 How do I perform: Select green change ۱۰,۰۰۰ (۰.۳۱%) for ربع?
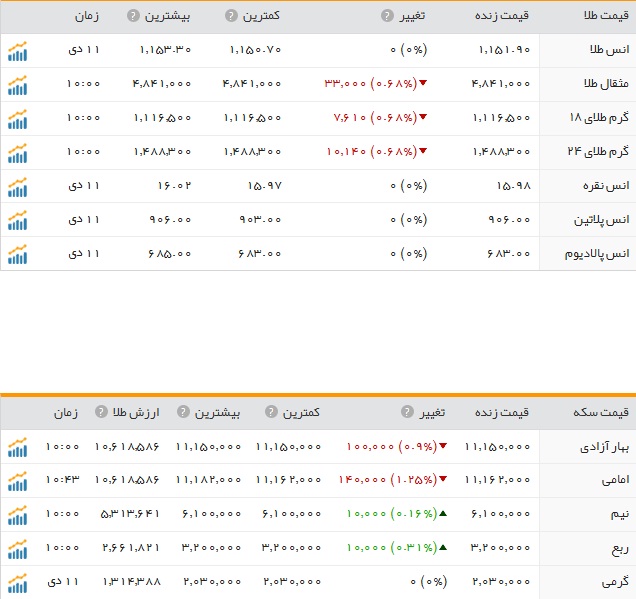point(397,548)
